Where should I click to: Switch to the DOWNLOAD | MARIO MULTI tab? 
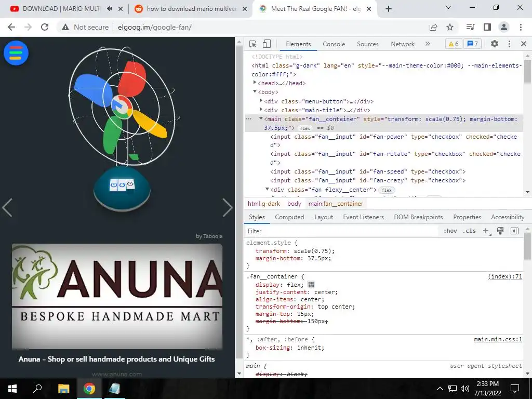coord(61,9)
